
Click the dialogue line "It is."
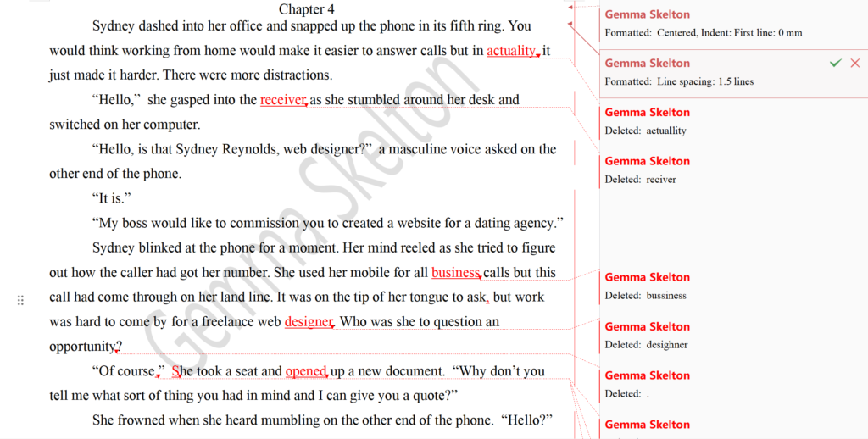[x=111, y=198]
